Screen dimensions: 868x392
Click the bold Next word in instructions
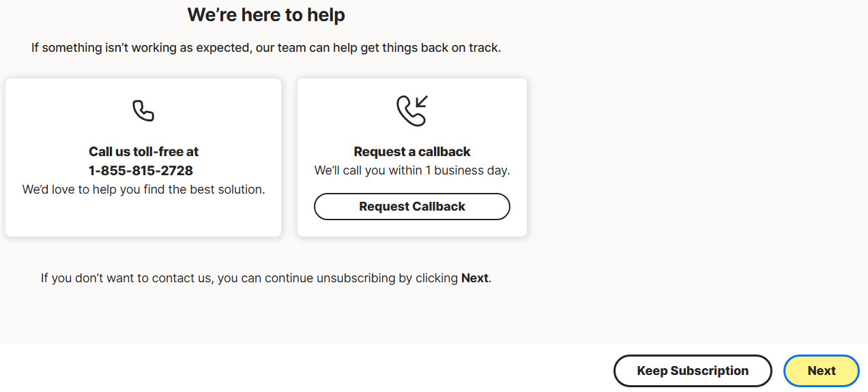(x=475, y=278)
